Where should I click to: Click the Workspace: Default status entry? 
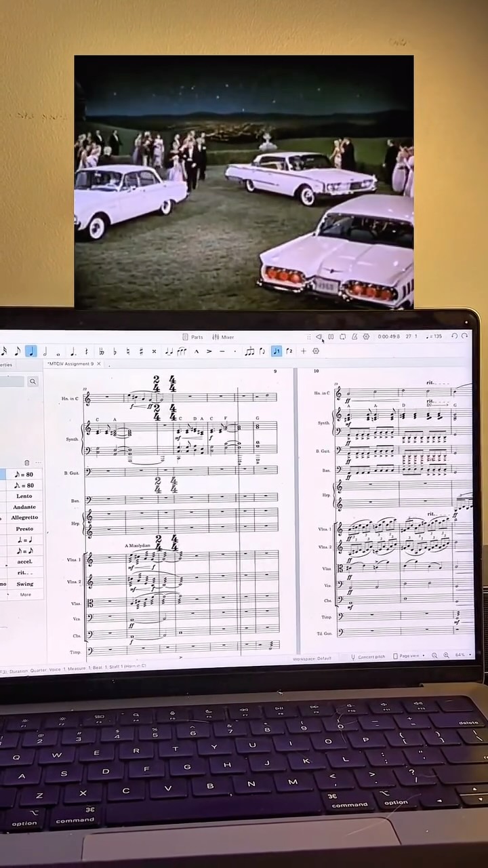(x=312, y=658)
